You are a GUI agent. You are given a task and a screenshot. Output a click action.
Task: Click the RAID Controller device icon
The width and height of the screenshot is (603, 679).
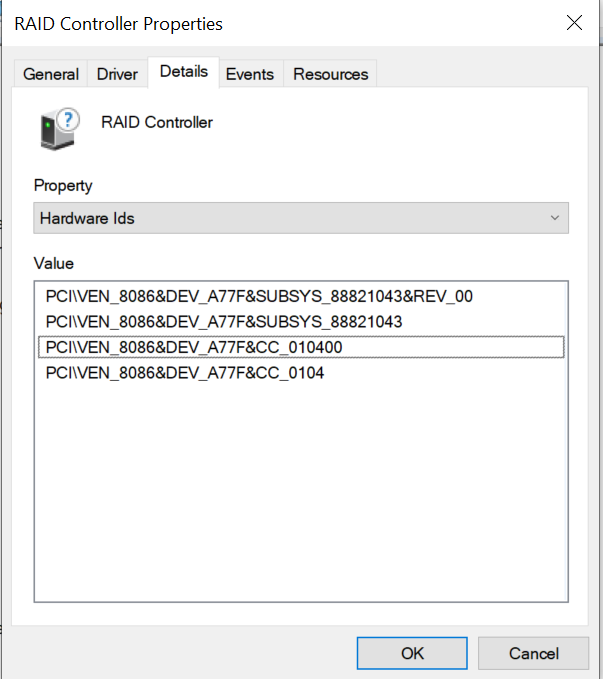tap(59, 128)
